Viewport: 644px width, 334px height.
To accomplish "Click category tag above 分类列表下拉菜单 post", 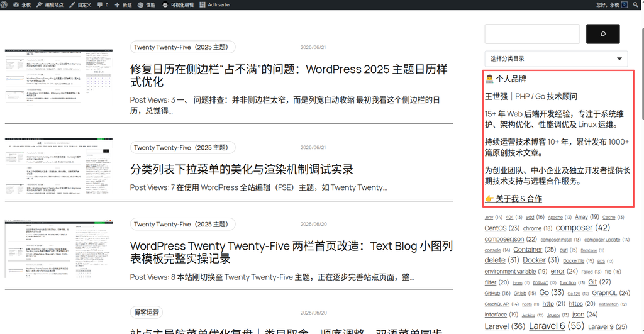I will (183, 147).
